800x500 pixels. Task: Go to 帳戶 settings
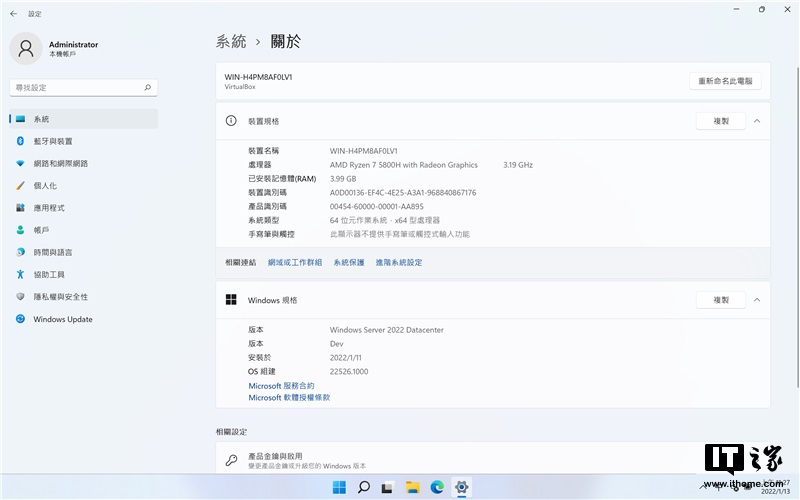[x=41, y=230]
